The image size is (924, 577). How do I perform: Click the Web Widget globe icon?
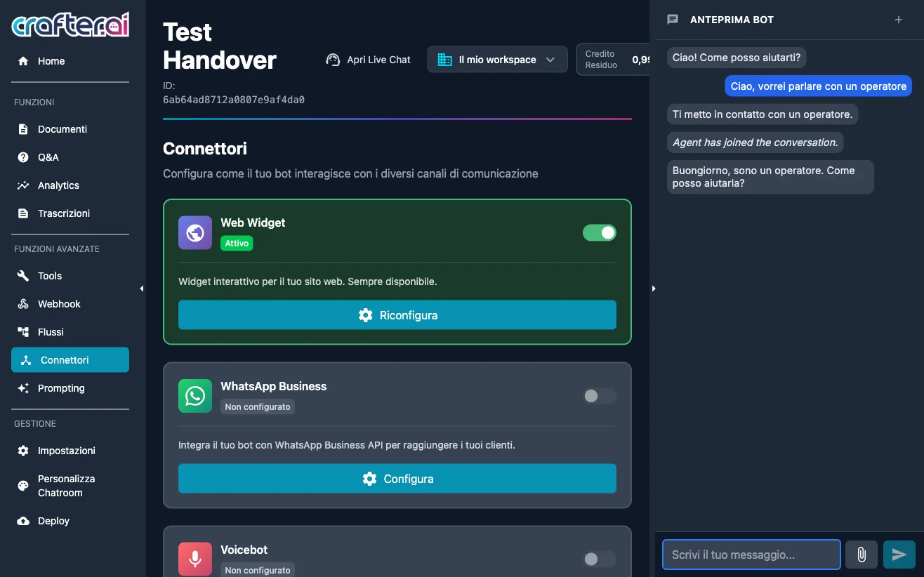click(x=195, y=232)
